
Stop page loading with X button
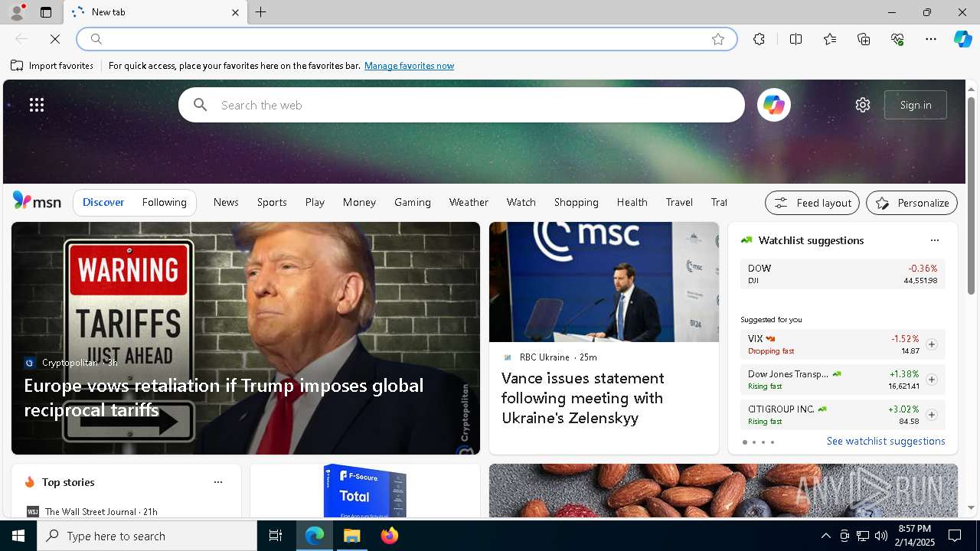pos(55,39)
